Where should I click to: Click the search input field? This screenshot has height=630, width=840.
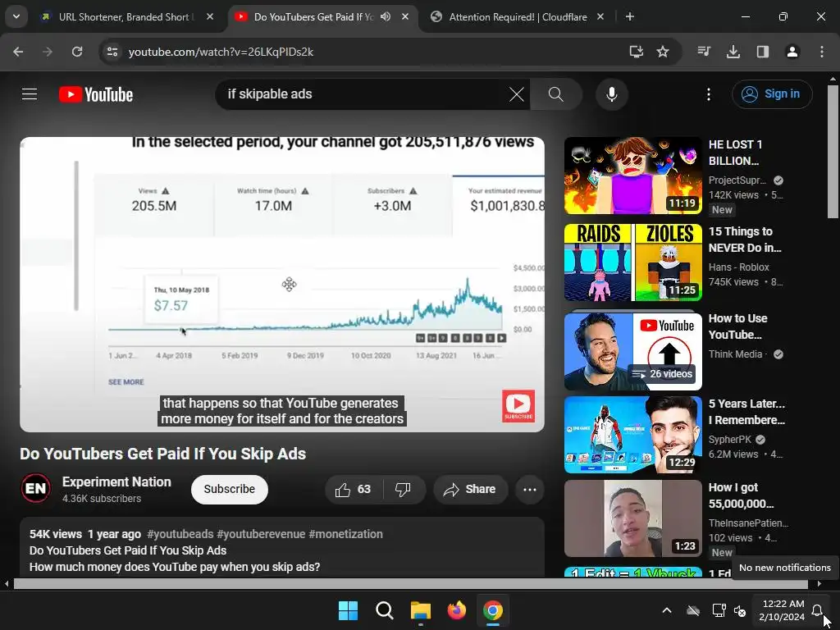(x=364, y=94)
